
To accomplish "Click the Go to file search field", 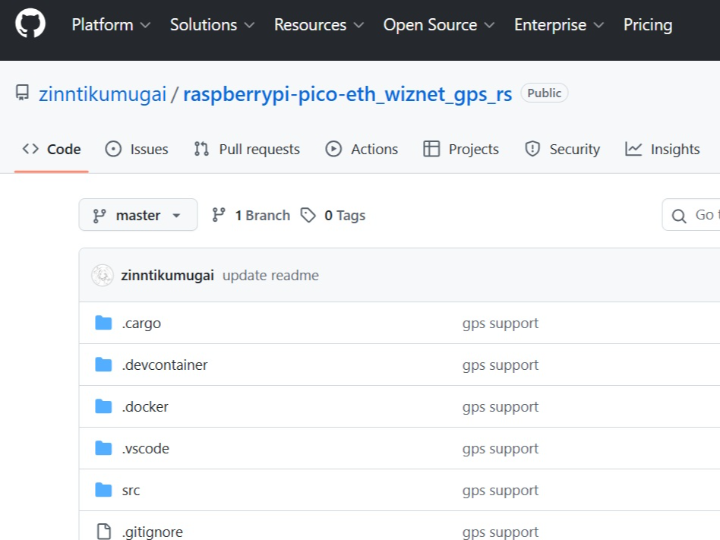I will click(x=700, y=215).
